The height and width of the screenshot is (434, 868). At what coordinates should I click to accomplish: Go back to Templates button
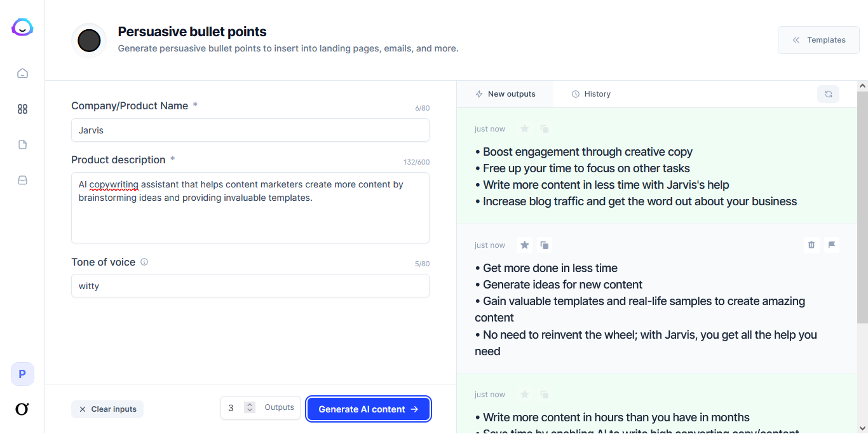[818, 40]
